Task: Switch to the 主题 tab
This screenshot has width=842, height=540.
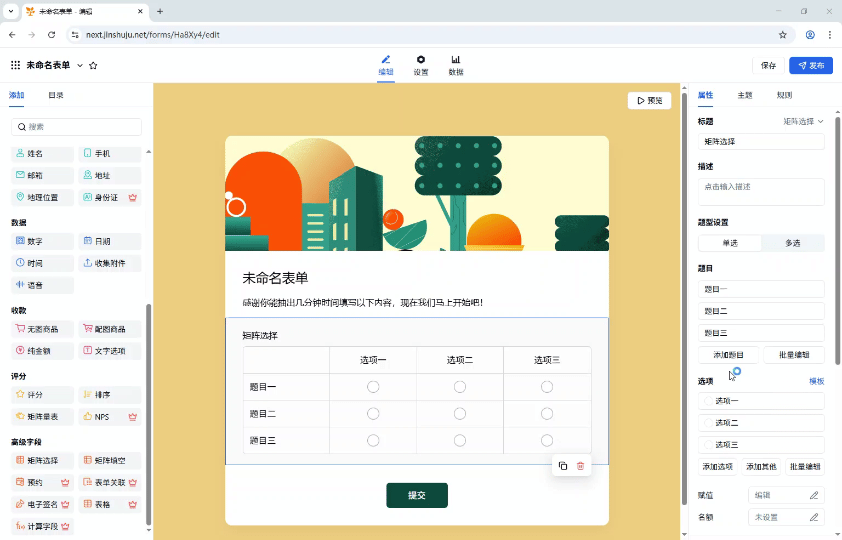Action: click(x=744, y=95)
